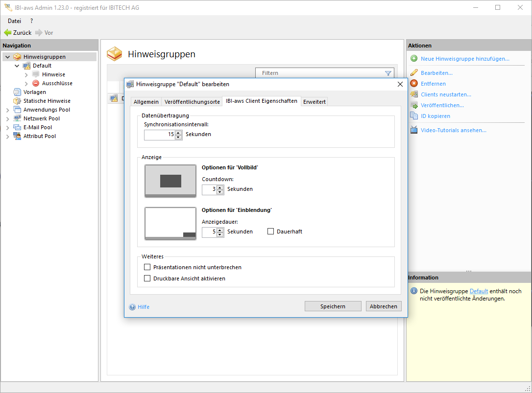Viewport: 532px width, 393px height.
Task: Open the Datei menu
Action: pyautogui.click(x=14, y=21)
